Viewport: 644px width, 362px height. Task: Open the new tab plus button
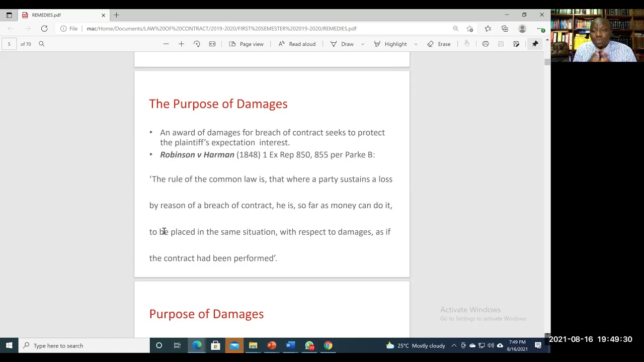(x=116, y=15)
